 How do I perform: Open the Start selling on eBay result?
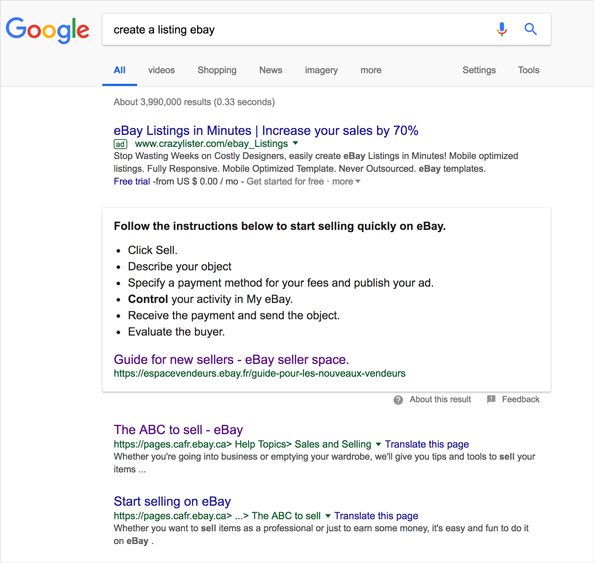tap(172, 501)
